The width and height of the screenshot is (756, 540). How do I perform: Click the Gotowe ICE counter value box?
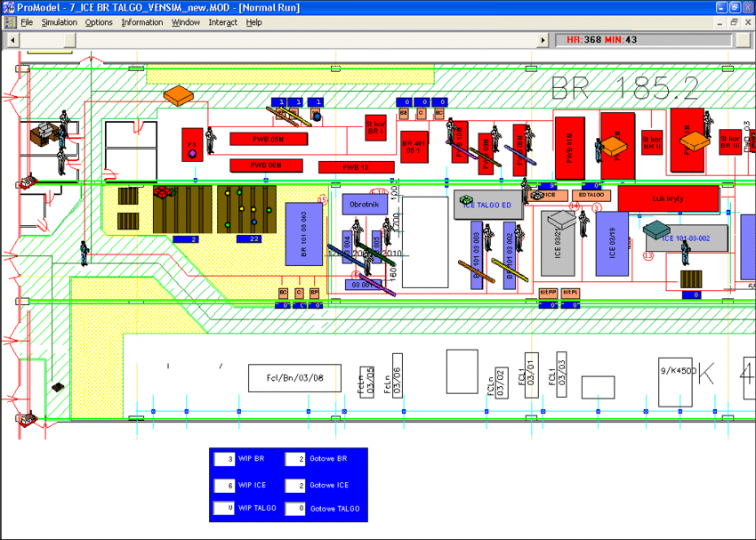(295, 485)
